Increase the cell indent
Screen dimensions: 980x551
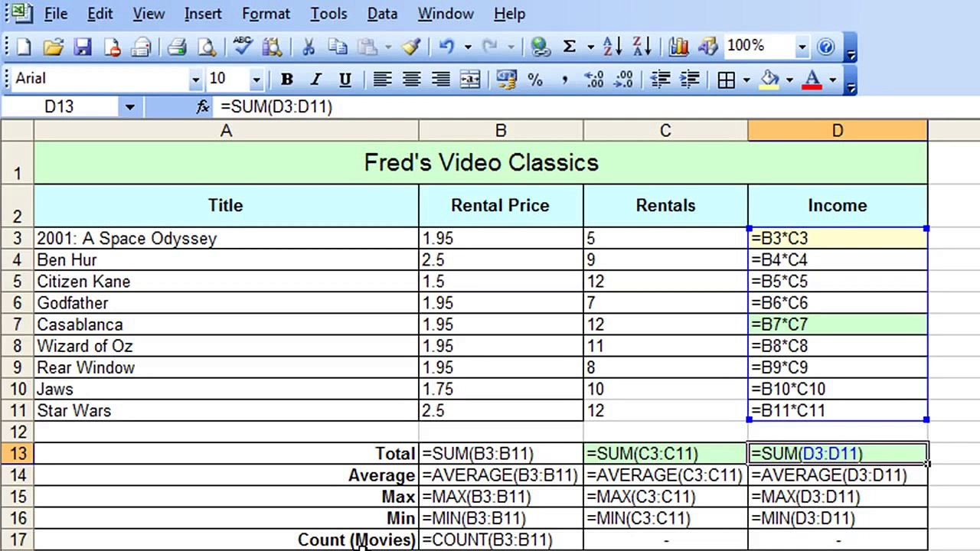(x=689, y=80)
